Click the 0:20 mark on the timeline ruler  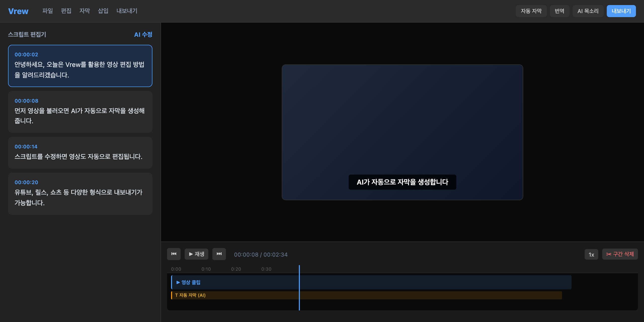(236, 269)
